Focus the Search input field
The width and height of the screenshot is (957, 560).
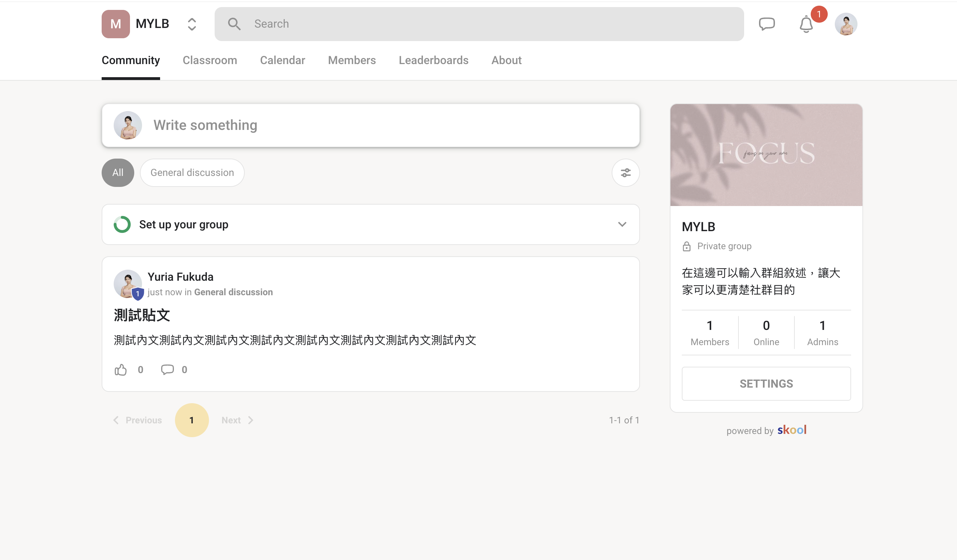coord(479,24)
